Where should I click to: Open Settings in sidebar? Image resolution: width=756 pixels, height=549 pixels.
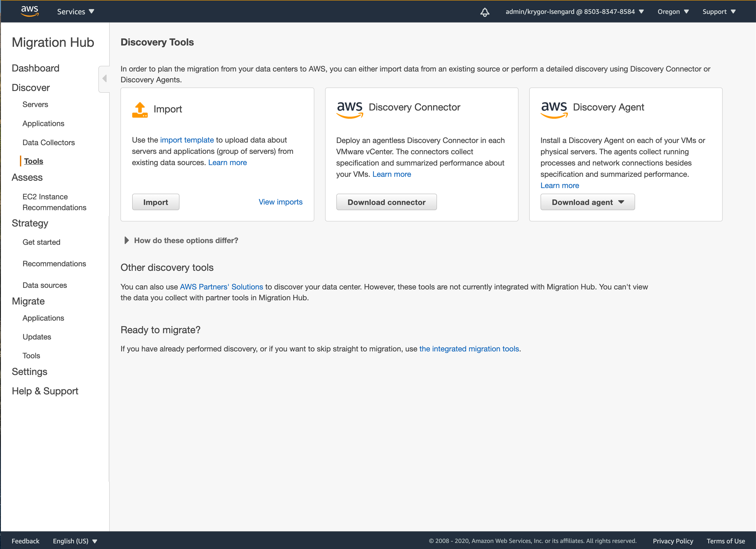coord(30,371)
